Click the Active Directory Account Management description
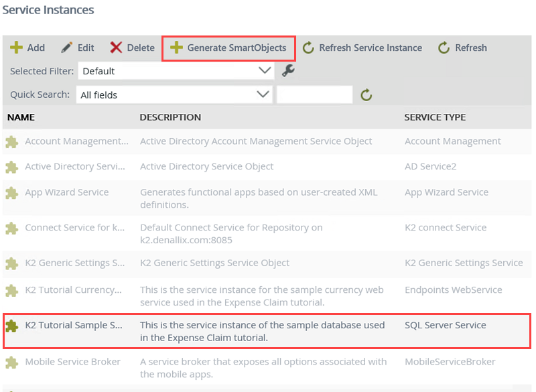Image resolution: width=536 pixels, height=392 pixels. point(256,141)
